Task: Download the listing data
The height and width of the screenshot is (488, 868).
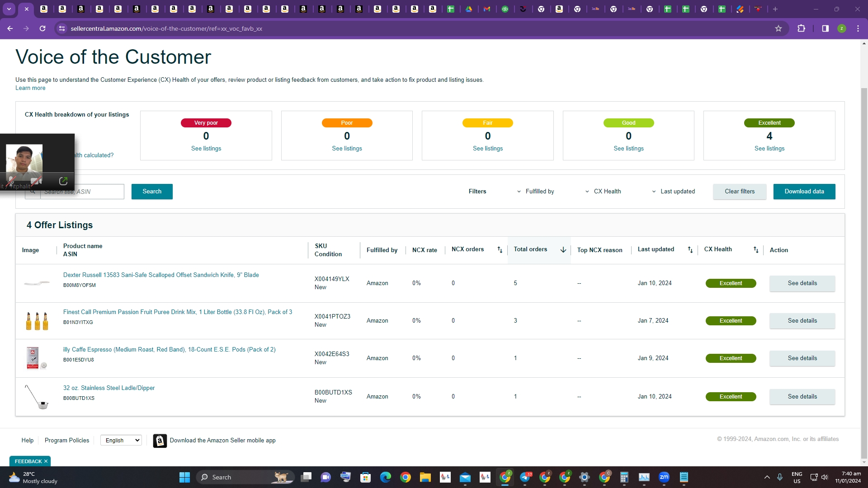Action: 804,192
